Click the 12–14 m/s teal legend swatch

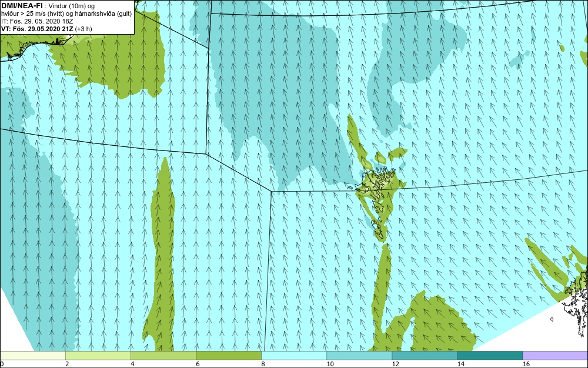[425, 356]
